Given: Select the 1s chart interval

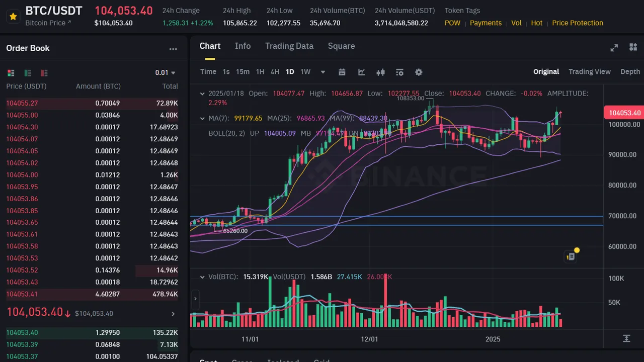Looking at the screenshot, I should (226, 71).
